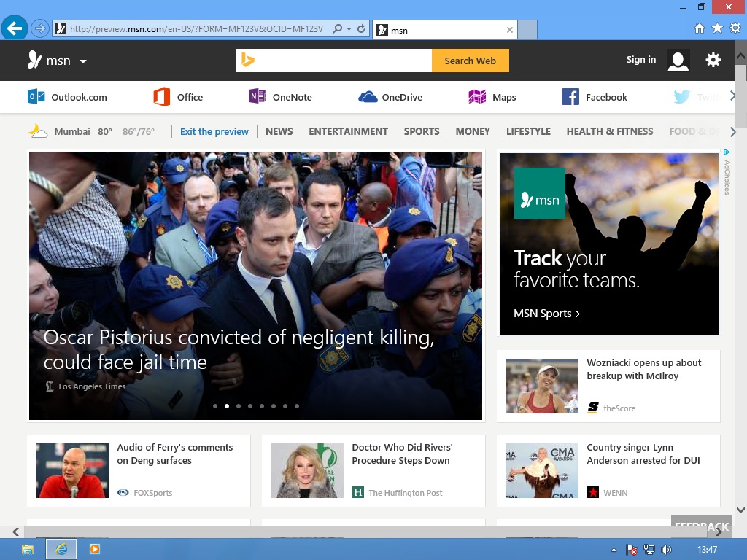Open Oscar Pistorius headline story

(x=239, y=349)
